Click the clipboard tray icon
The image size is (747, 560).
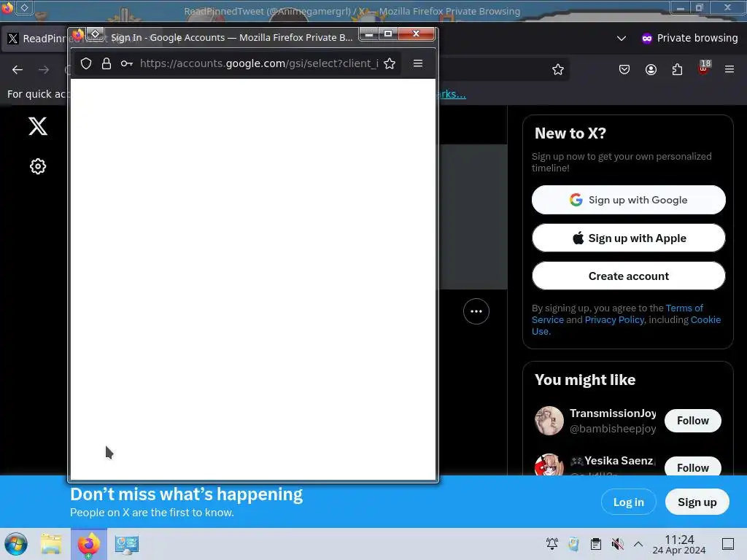595,544
